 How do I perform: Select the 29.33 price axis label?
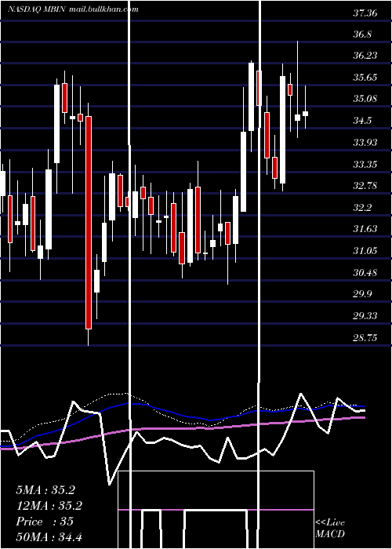(365, 315)
